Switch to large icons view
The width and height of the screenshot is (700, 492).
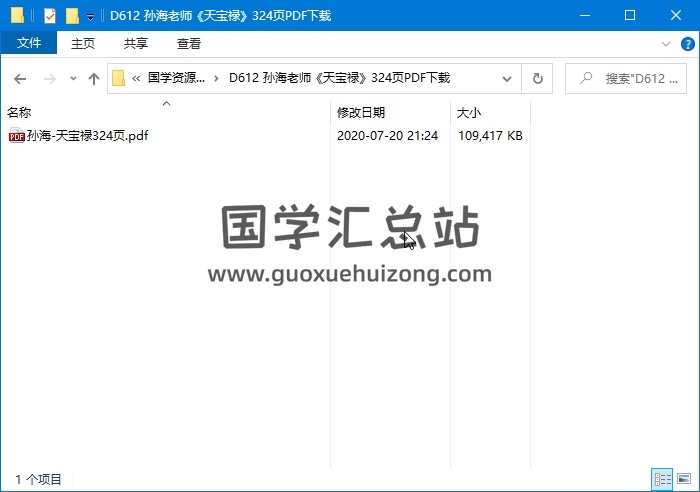683,479
